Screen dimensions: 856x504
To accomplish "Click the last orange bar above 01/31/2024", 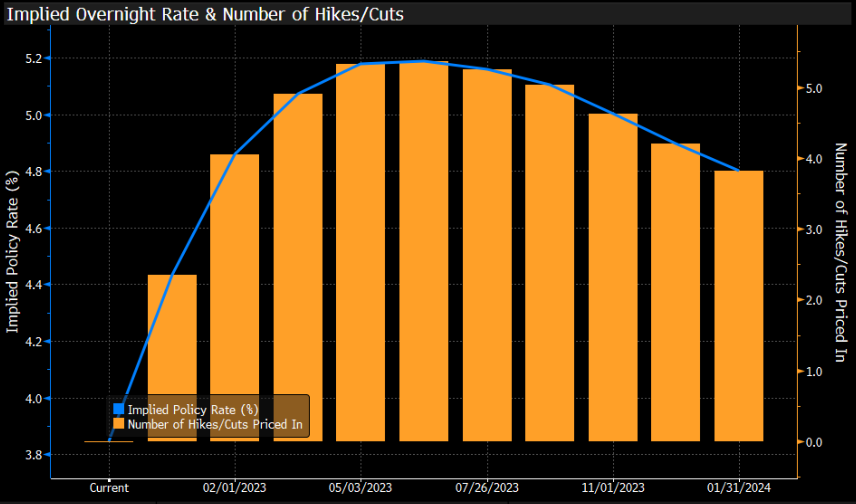I will point(739,306).
